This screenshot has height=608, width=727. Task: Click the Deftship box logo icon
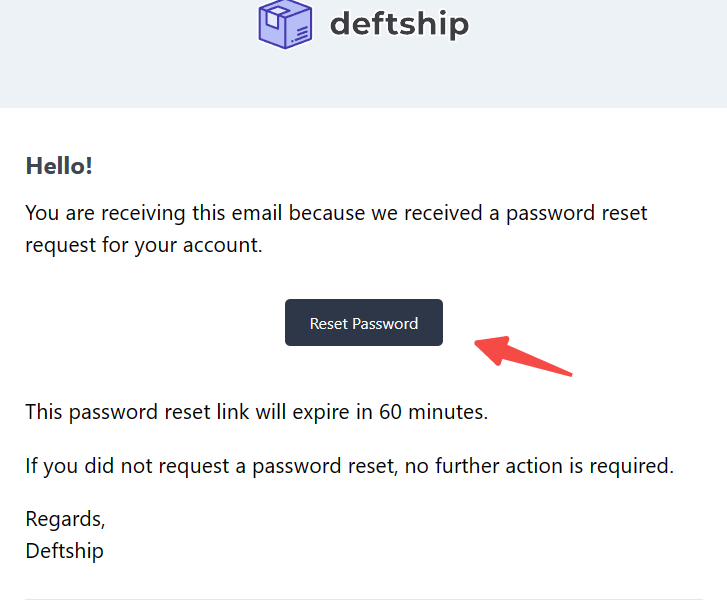coord(285,24)
